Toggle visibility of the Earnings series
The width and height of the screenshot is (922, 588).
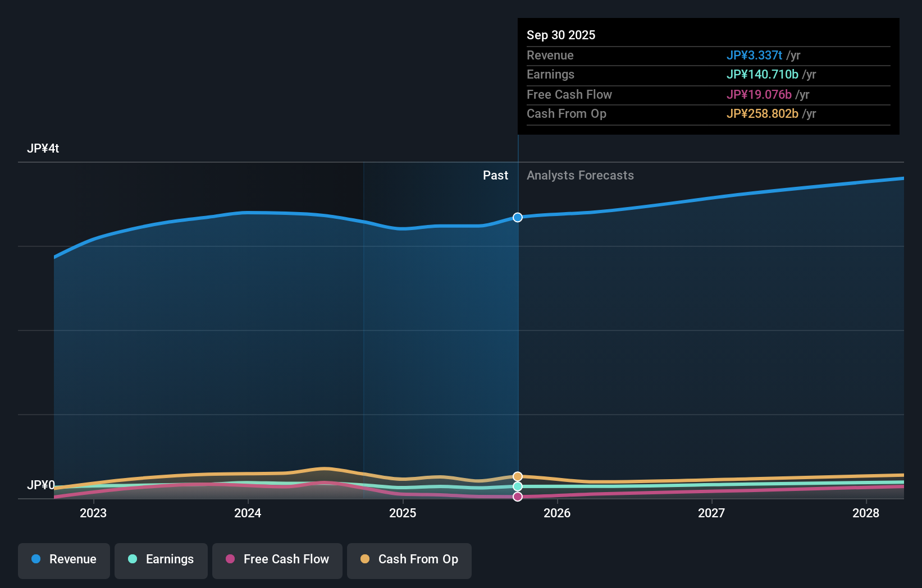coord(161,559)
